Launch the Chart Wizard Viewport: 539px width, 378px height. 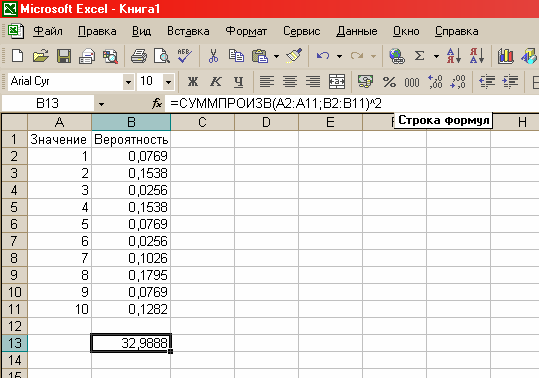pyautogui.click(x=506, y=56)
